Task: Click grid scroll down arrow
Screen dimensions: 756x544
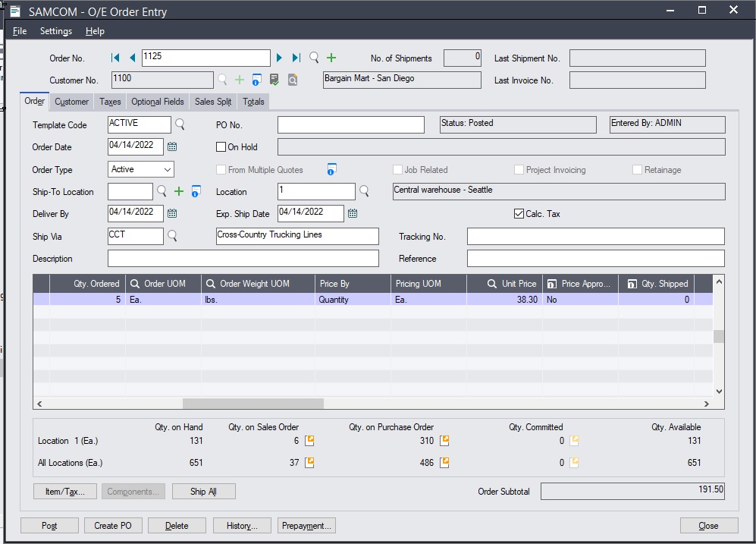Action: pyautogui.click(x=719, y=391)
